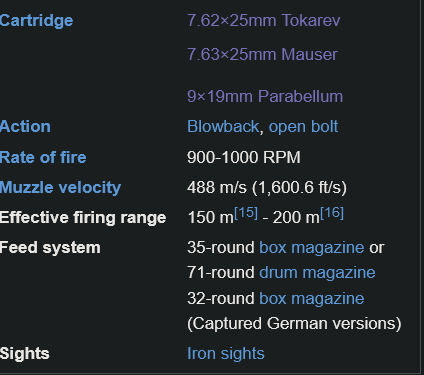Image resolution: width=424 pixels, height=375 pixels.
Task: Open the 7.63×25mm Mauser link
Action: [x=262, y=54]
